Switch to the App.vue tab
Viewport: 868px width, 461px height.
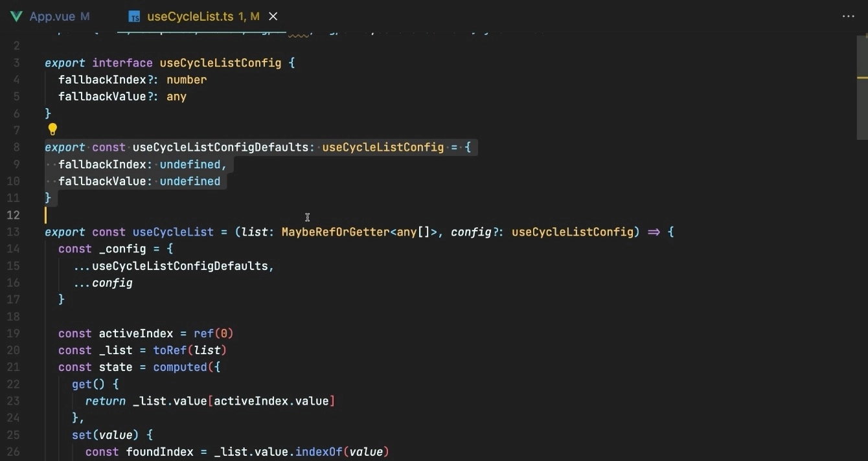52,16
